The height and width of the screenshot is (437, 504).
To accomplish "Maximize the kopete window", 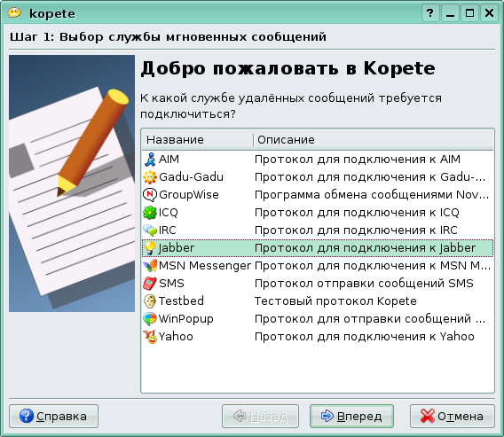I will pyautogui.click(x=469, y=12).
